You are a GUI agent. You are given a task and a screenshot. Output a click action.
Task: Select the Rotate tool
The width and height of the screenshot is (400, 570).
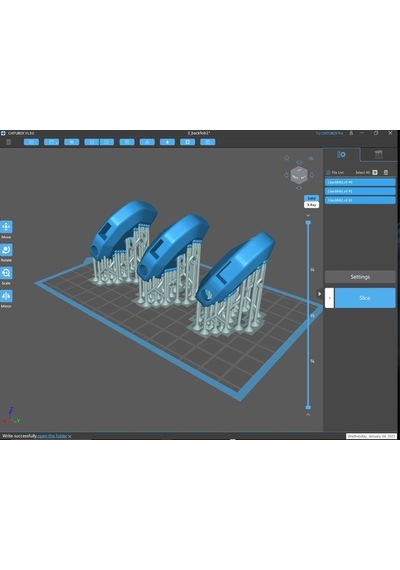pos(6,250)
